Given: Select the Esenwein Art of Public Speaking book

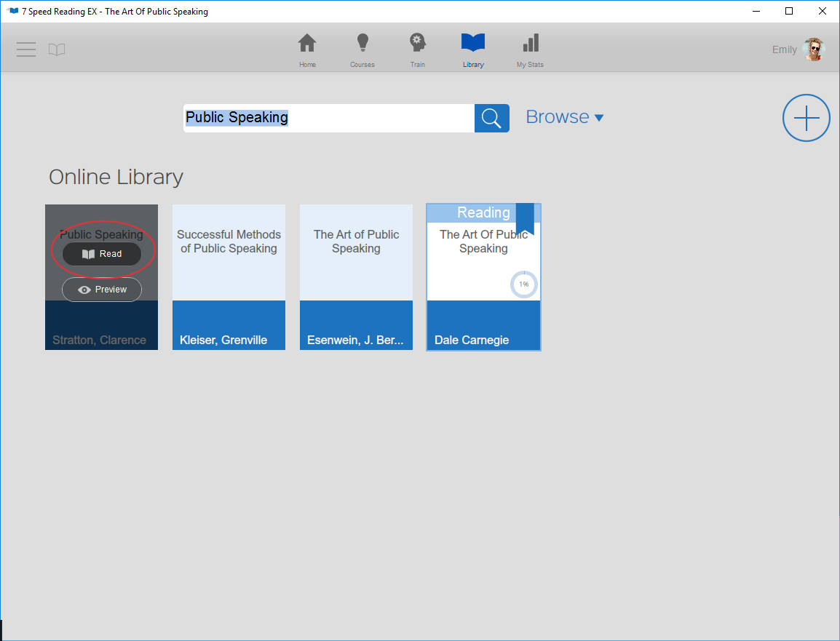Looking at the screenshot, I should (x=356, y=276).
